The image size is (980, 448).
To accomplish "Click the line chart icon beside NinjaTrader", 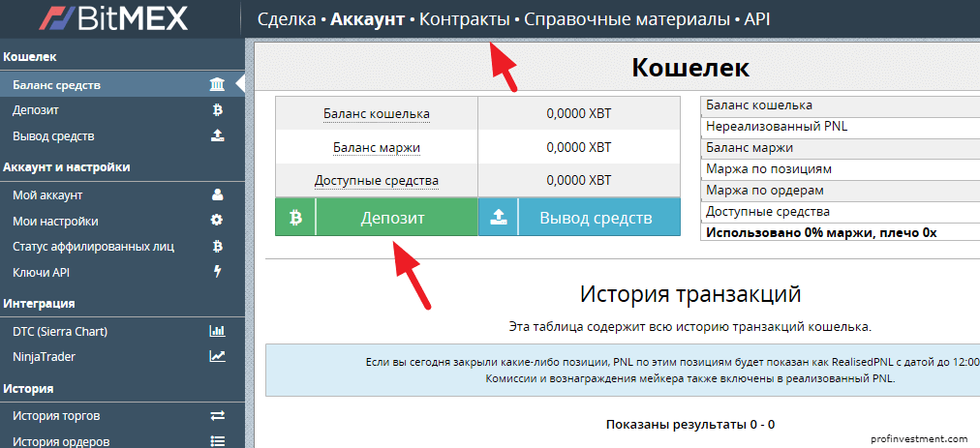I will point(217,356).
